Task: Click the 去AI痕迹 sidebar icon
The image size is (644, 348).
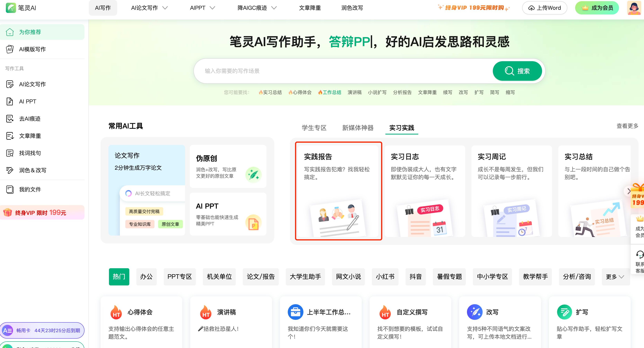Action: [10, 119]
